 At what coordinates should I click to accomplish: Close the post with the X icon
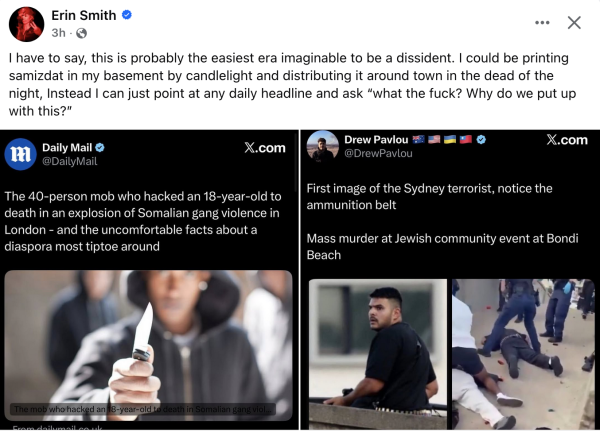pyautogui.click(x=575, y=23)
